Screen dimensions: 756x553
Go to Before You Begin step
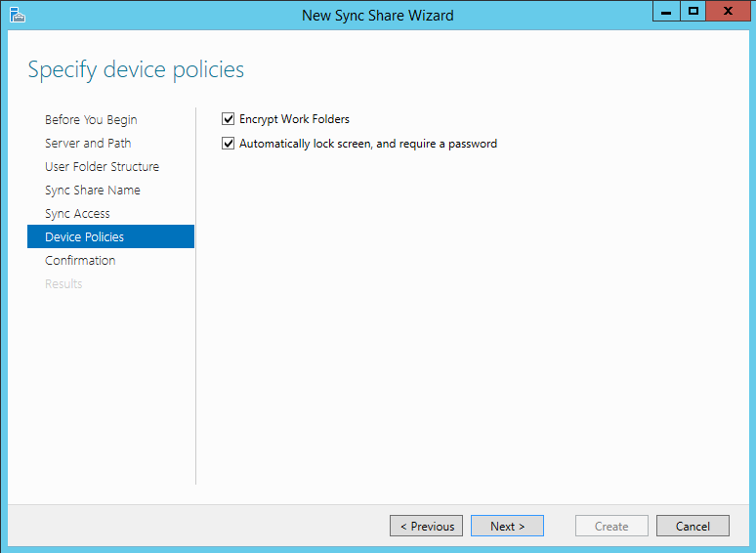click(x=91, y=119)
